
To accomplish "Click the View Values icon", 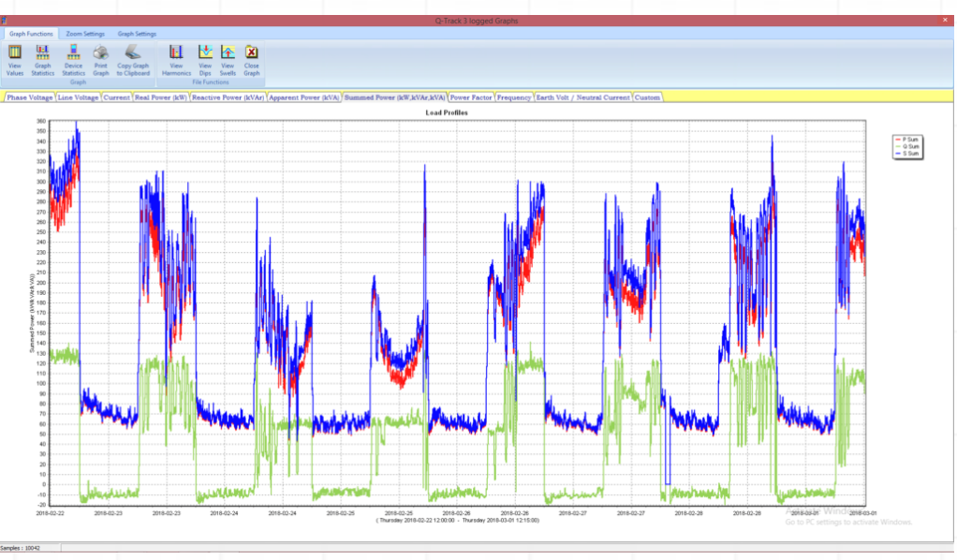I will (x=15, y=58).
